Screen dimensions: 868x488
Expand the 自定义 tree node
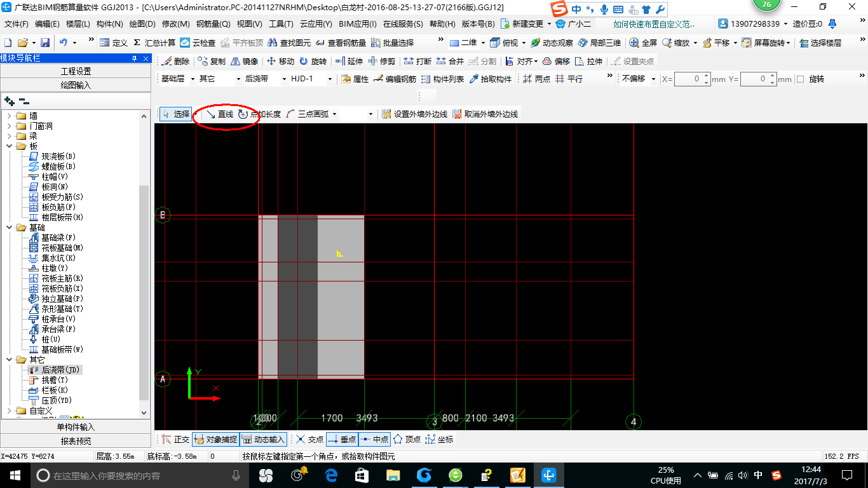(x=10, y=410)
